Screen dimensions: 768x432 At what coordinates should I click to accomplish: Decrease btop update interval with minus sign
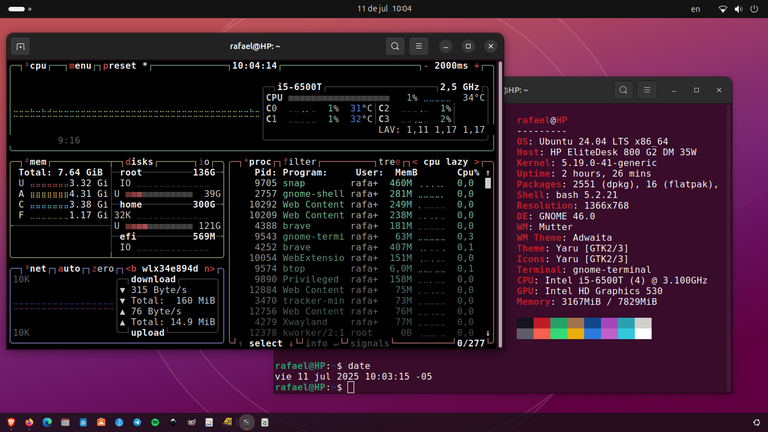coord(426,66)
